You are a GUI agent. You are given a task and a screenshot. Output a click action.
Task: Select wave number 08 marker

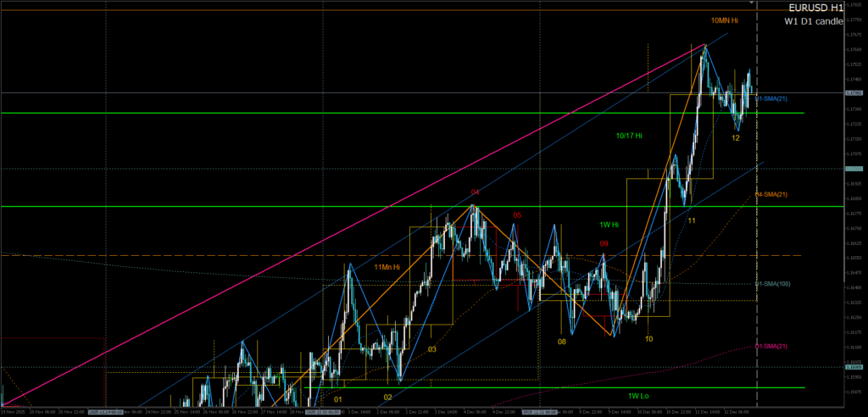tap(561, 342)
